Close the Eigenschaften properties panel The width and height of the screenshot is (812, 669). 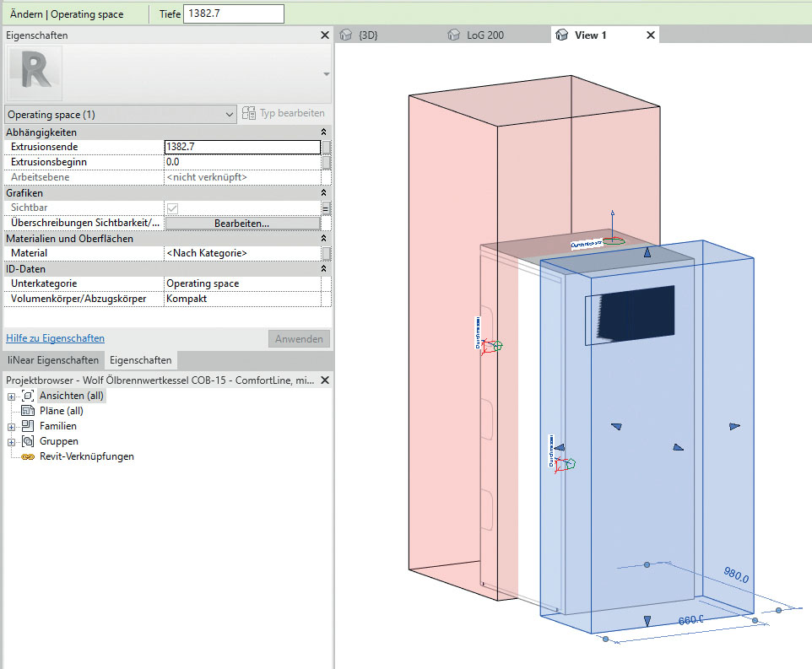click(325, 35)
